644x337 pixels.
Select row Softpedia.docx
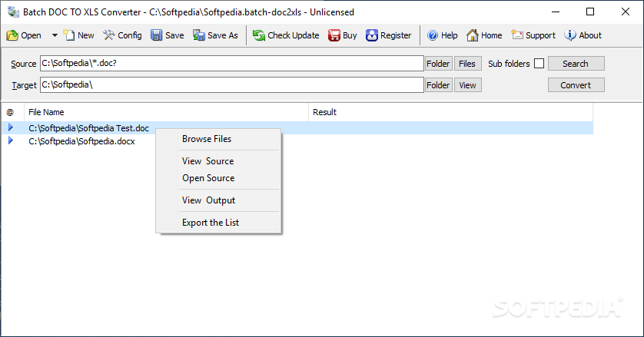297,141
